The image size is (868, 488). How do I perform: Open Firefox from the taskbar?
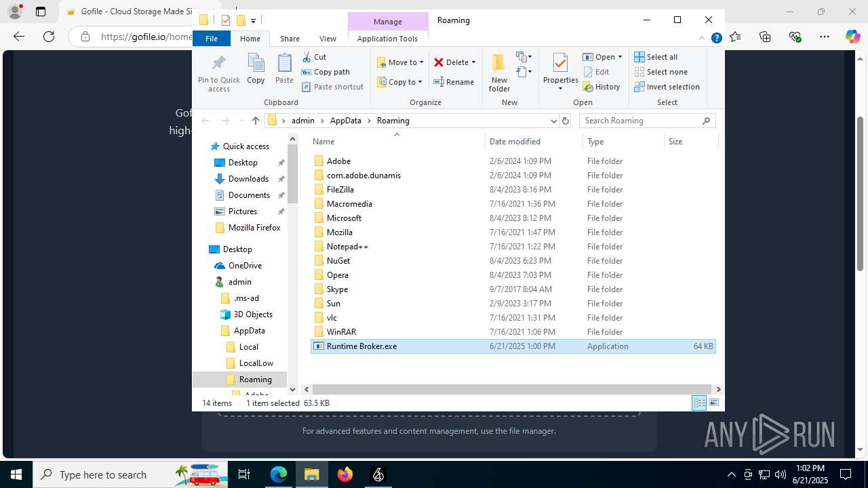click(345, 474)
